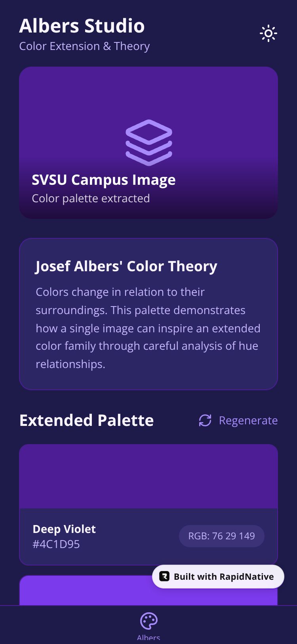The image size is (297, 644).
Task: Click the SVSU Campus Image title
Action: pos(104,180)
